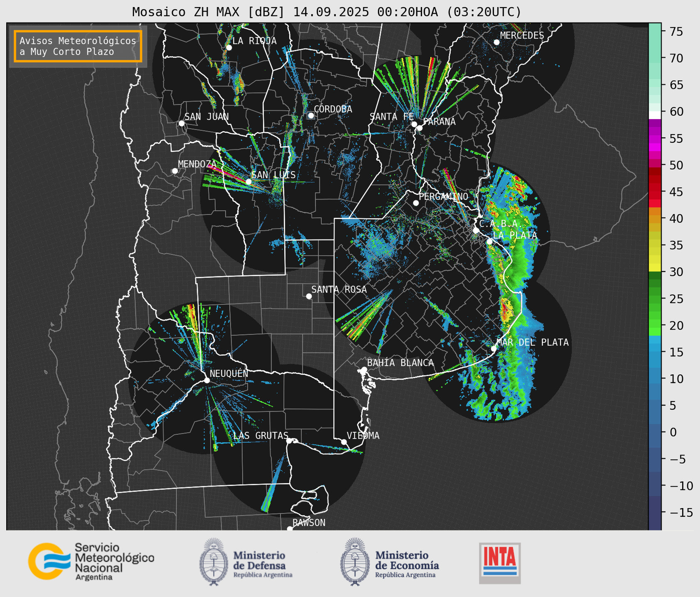The image size is (700, 597).
Task: Click the Neuquén city marker dot
Action: [x=207, y=380]
